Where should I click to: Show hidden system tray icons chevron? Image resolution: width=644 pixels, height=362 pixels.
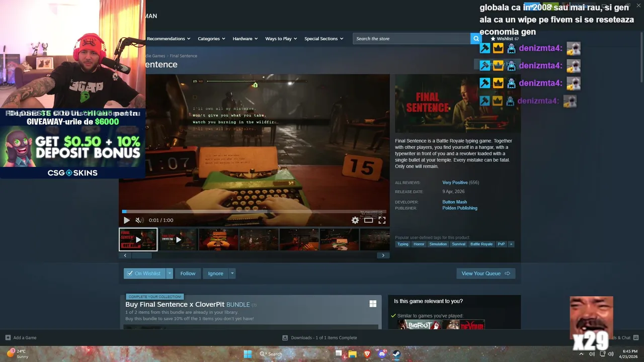tap(582, 354)
